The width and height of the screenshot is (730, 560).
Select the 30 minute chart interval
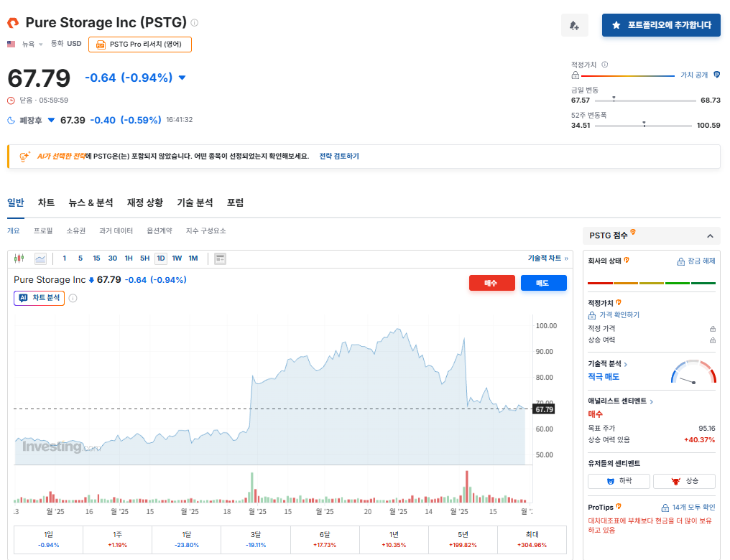tap(113, 258)
